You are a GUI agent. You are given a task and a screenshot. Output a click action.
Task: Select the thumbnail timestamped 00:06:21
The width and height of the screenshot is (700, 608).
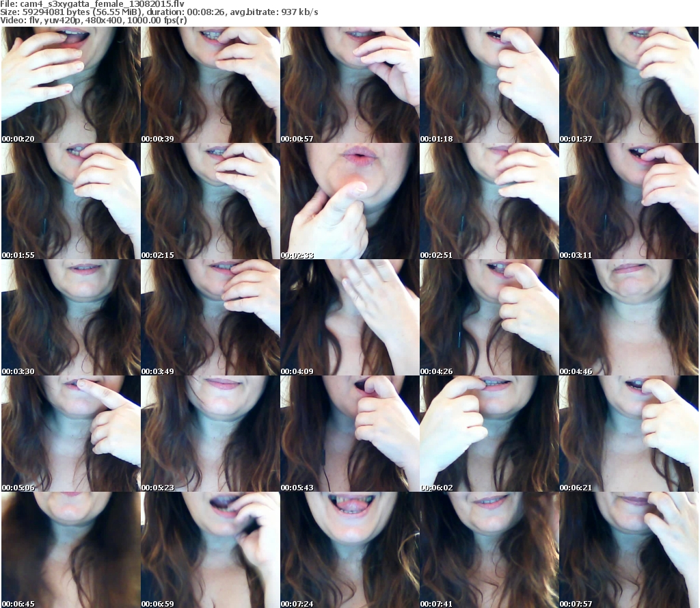click(x=629, y=434)
